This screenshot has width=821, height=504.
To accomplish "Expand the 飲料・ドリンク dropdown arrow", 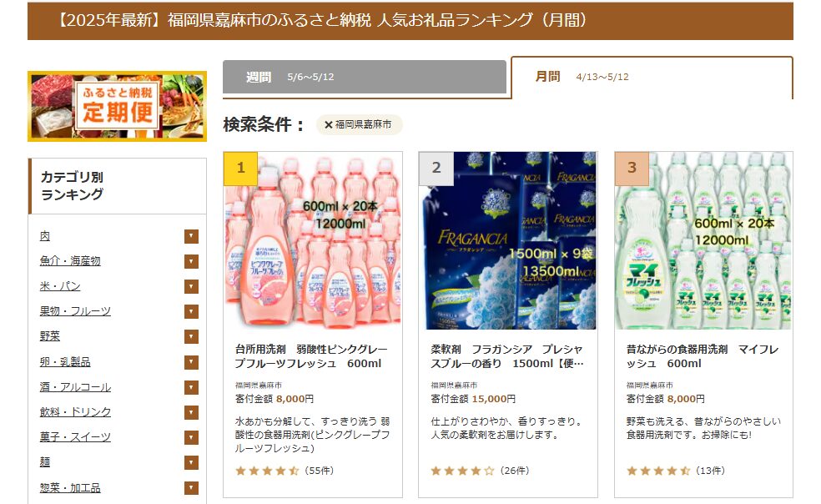I will pos(191,412).
